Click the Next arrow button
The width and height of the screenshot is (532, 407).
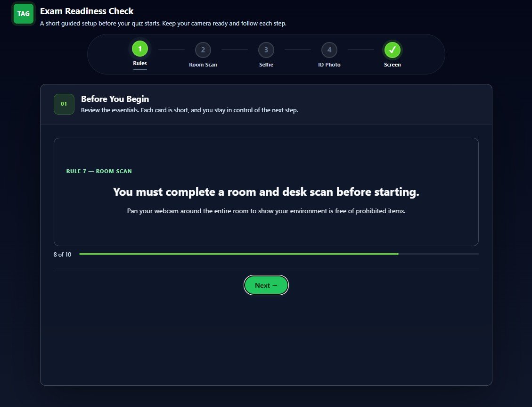pyautogui.click(x=266, y=285)
